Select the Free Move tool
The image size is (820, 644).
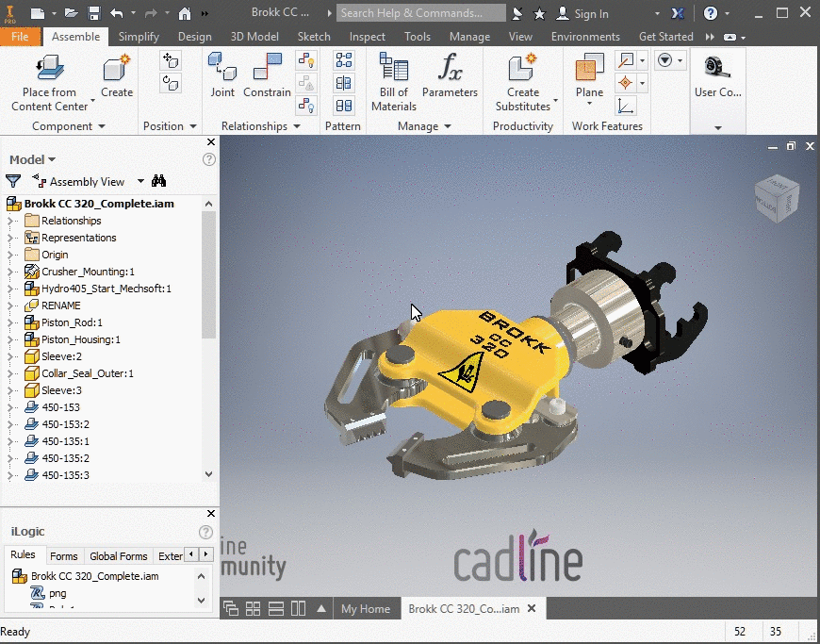pos(171,60)
